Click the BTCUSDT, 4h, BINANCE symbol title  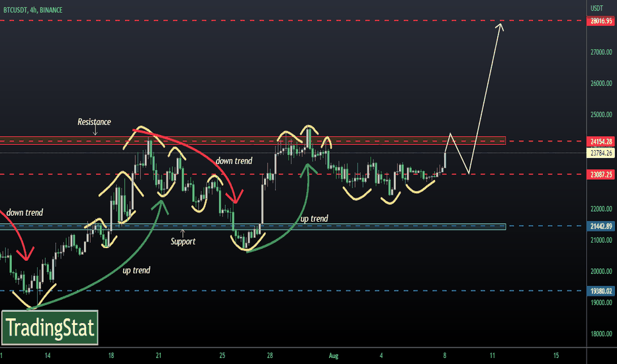tap(32, 10)
